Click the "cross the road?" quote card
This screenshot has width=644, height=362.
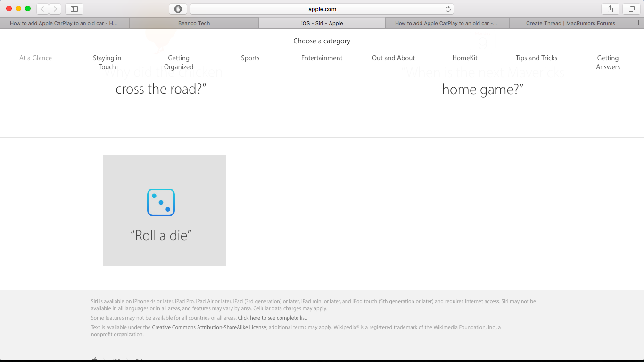(161, 90)
